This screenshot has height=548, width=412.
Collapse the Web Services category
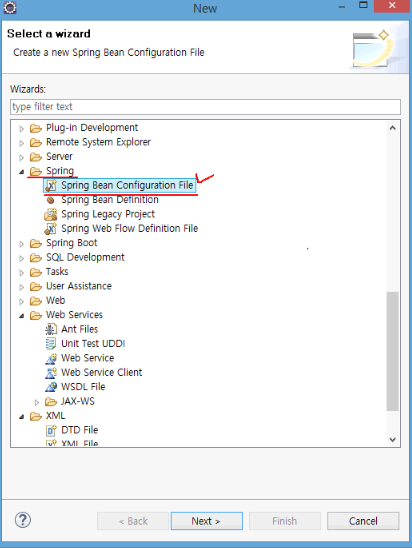[22, 316]
